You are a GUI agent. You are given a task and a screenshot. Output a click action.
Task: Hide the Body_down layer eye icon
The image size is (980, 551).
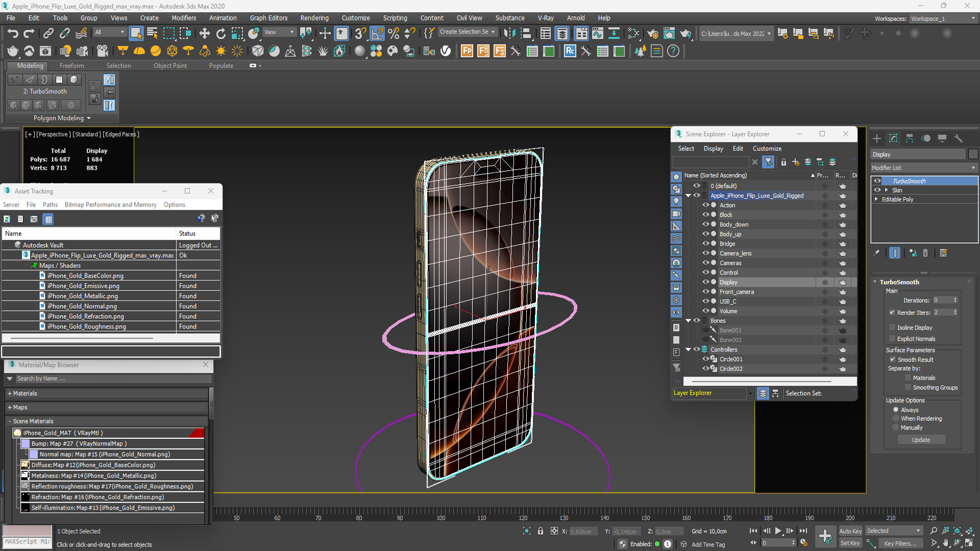tap(705, 224)
